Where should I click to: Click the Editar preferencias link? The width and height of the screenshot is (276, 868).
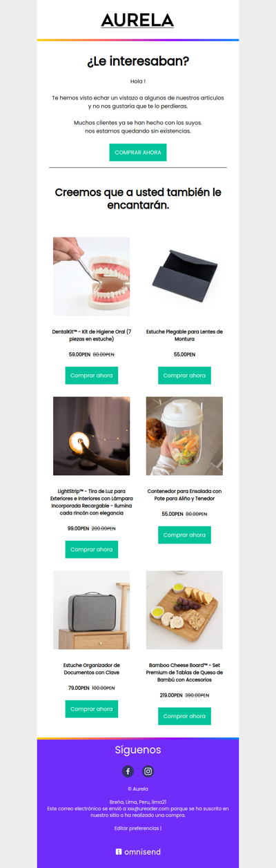(x=137, y=828)
